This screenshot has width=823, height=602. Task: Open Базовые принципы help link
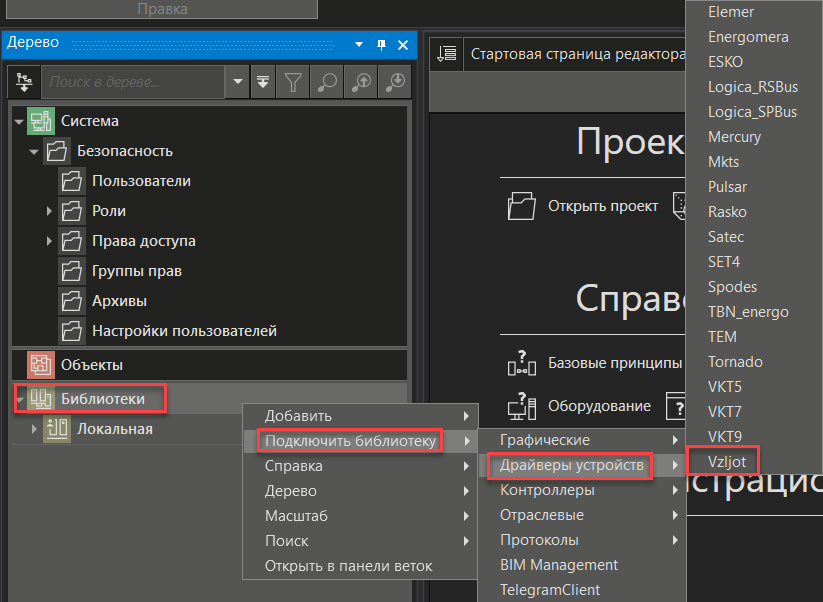(593, 366)
